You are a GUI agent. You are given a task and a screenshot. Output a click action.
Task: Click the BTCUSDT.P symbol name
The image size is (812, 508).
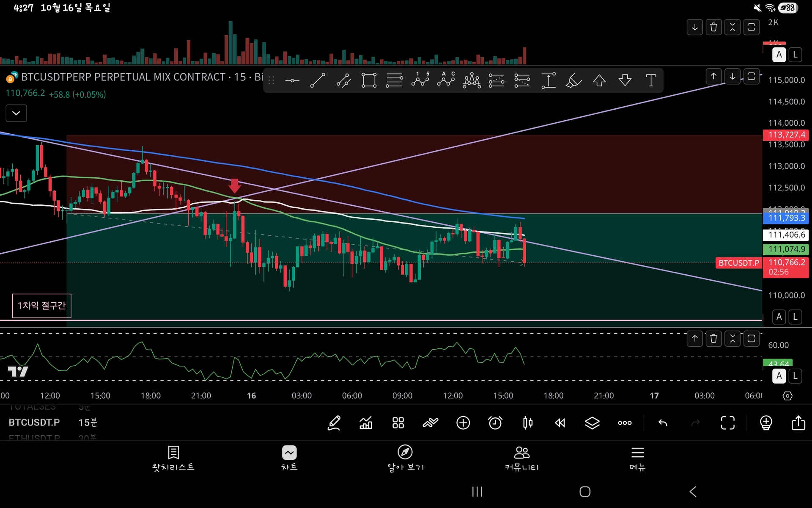click(x=34, y=422)
